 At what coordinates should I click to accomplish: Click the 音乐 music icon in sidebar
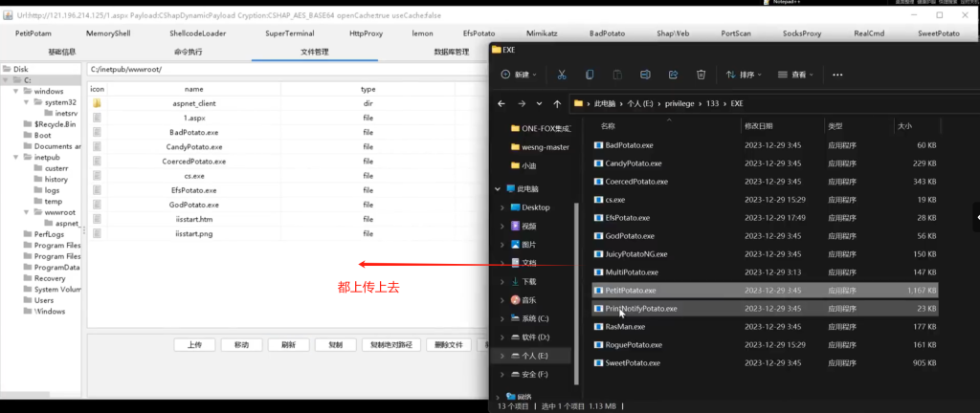516,300
